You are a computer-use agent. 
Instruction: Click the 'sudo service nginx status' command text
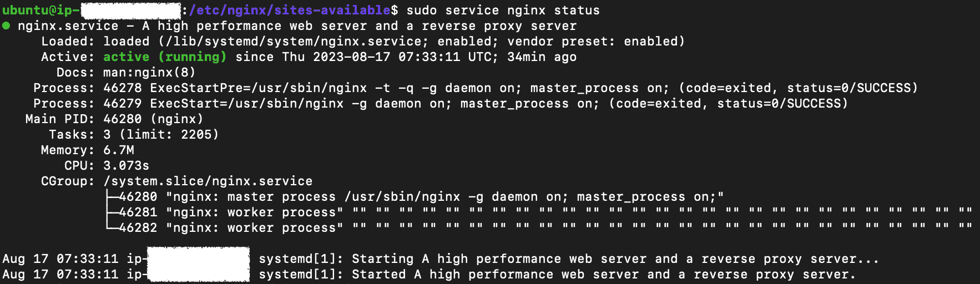tap(503, 10)
